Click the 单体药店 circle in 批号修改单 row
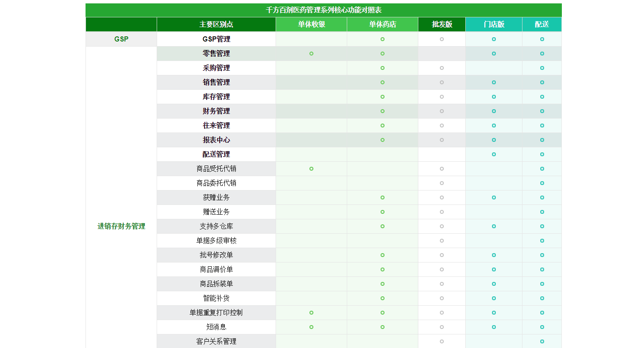 point(382,255)
